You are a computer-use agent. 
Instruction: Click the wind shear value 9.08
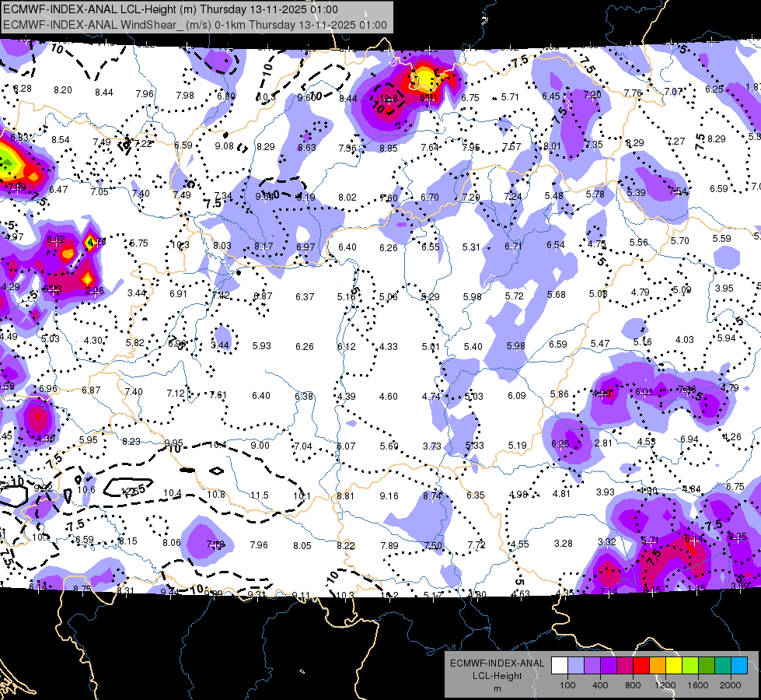point(224,145)
